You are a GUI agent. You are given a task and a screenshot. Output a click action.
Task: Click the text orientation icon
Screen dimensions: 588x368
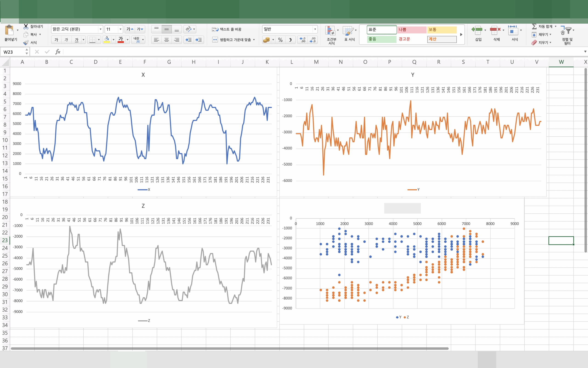tap(188, 29)
